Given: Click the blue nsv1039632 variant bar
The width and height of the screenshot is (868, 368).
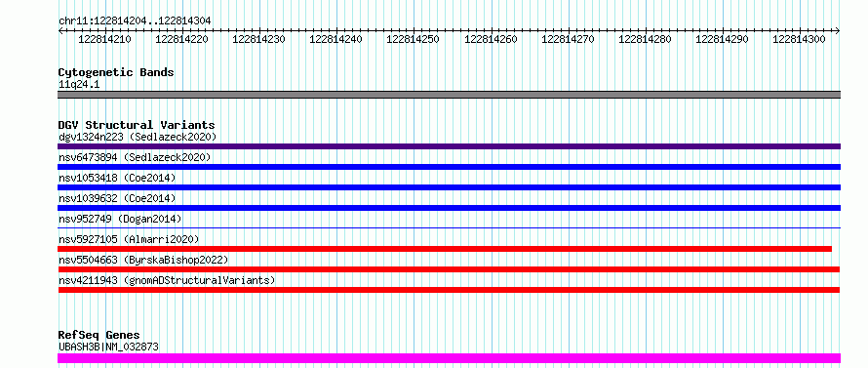Looking at the screenshot, I should [449, 208].
